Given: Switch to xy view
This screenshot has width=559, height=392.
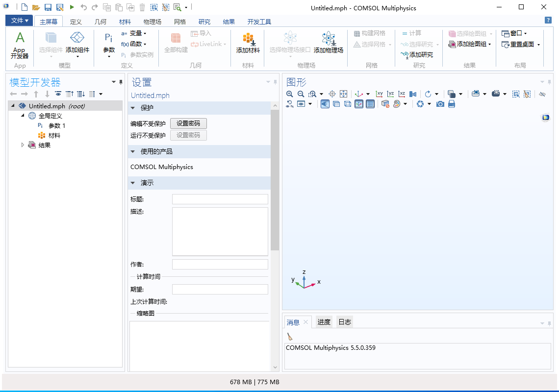Looking at the screenshot, I should pos(380,94).
